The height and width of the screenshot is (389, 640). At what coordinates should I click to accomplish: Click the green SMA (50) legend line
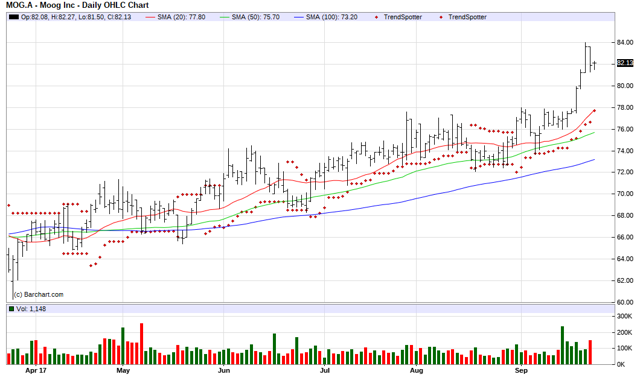click(x=224, y=17)
